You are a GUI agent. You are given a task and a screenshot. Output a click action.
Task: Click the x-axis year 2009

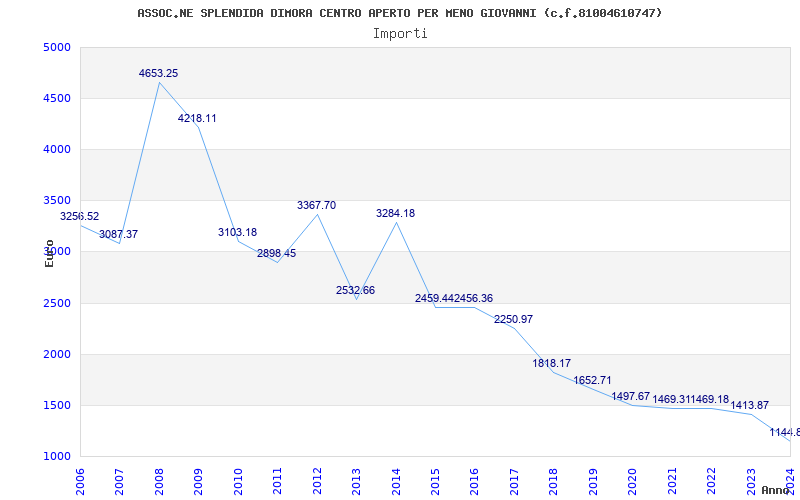(x=198, y=482)
